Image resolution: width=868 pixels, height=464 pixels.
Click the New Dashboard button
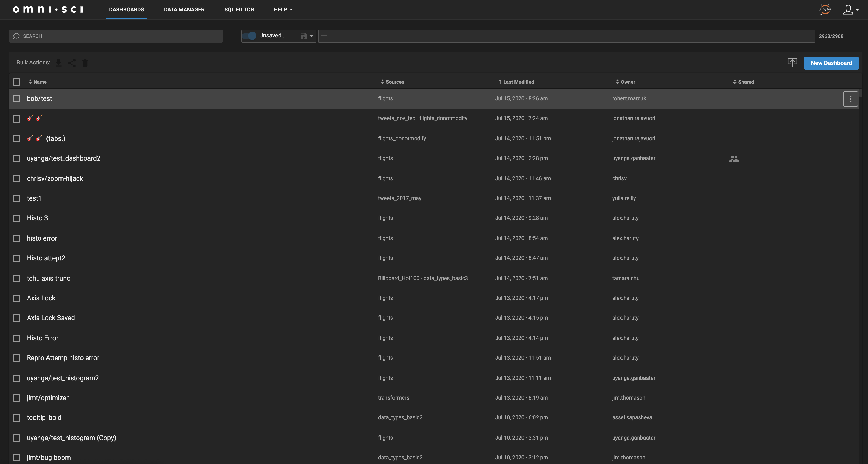point(831,63)
